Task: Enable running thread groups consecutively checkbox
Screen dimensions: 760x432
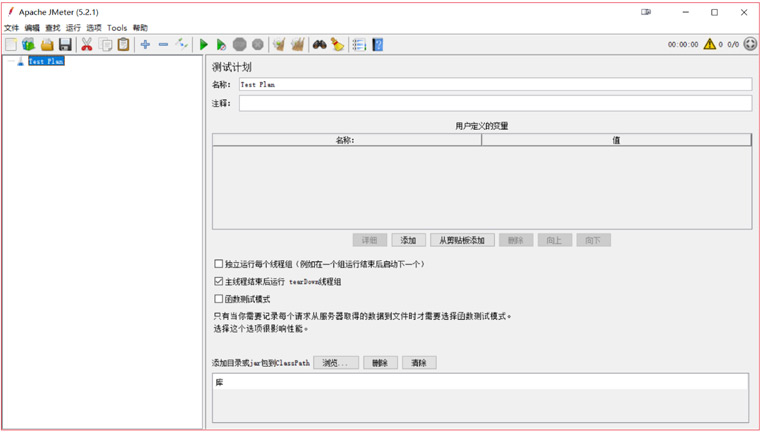Action: pyautogui.click(x=219, y=264)
